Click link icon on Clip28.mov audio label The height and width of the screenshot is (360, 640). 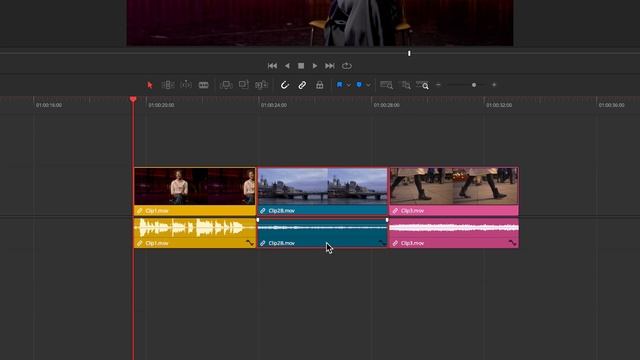(263, 243)
